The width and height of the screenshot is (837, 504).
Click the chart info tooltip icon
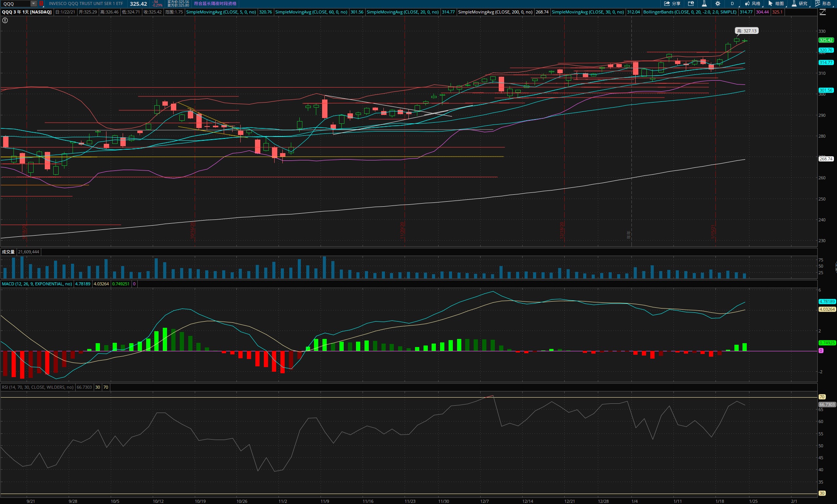coord(691,3)
